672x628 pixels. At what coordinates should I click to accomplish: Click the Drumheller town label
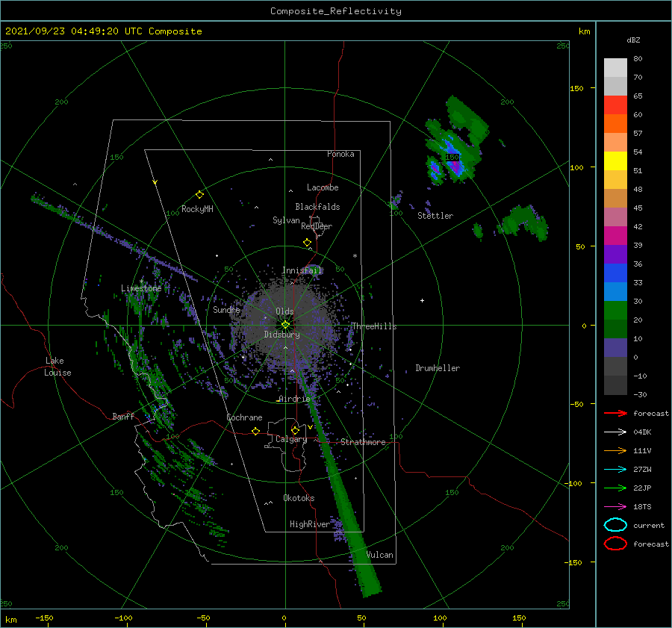click(x=438, y=368)
